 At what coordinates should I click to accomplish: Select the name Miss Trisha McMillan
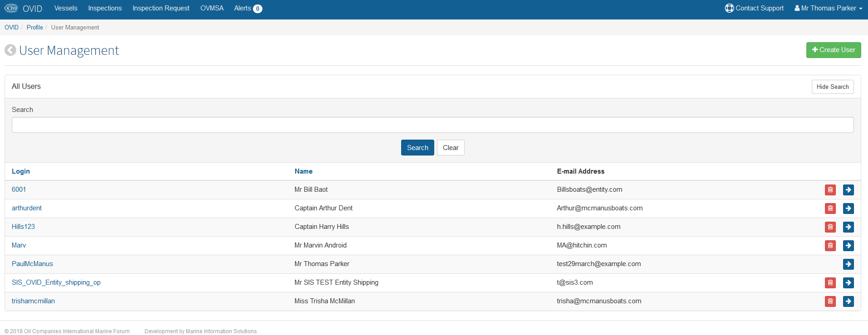(x=325, y=301)
